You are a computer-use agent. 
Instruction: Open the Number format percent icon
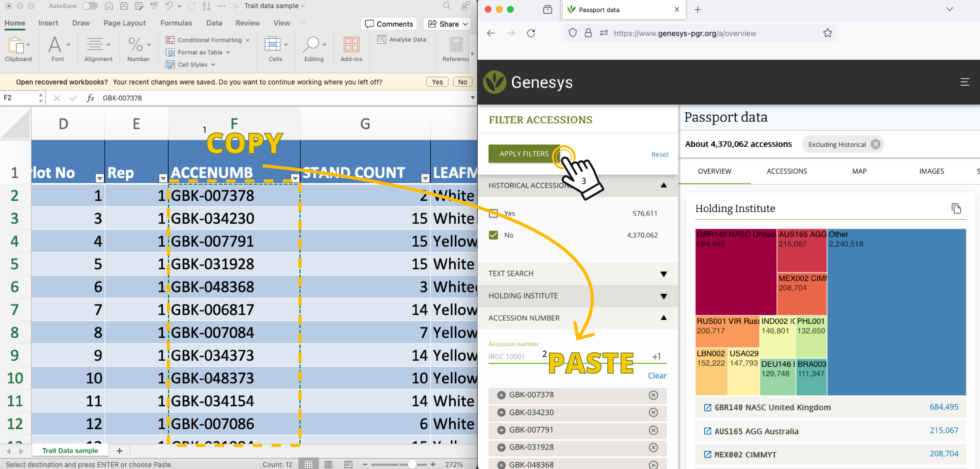click(x=135, y=45)
